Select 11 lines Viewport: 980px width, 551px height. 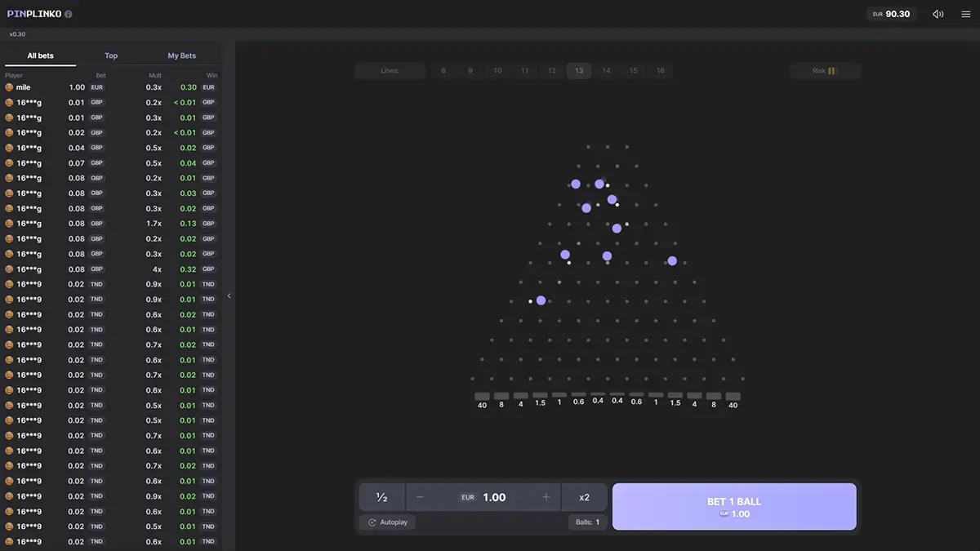pyautogui.click(x=524, y=71)
